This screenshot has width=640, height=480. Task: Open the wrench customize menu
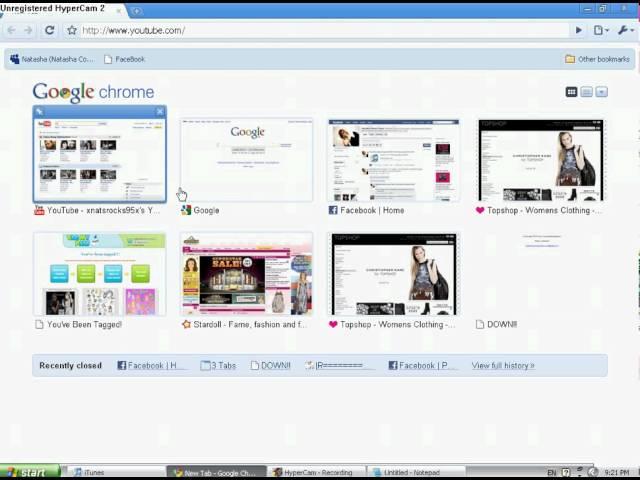pyautogui.click(x=626, y=30)
